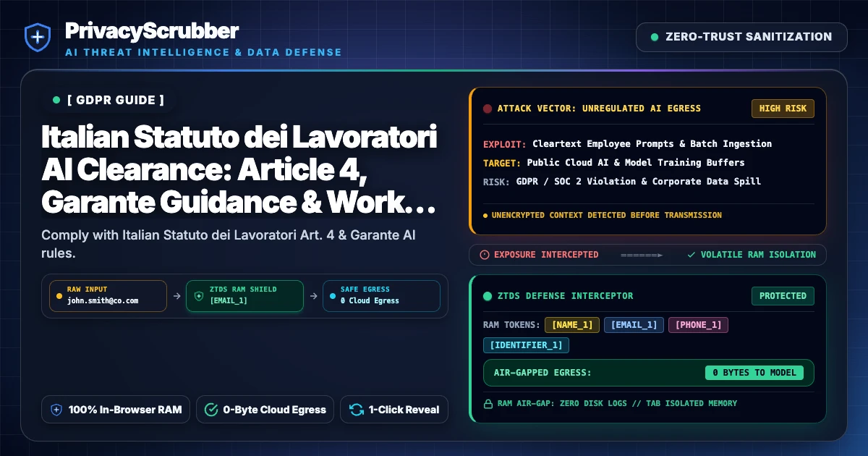
Task: Click the green dot beside ZTDS Defense Interceptor
Action: [x=488, y=296]
